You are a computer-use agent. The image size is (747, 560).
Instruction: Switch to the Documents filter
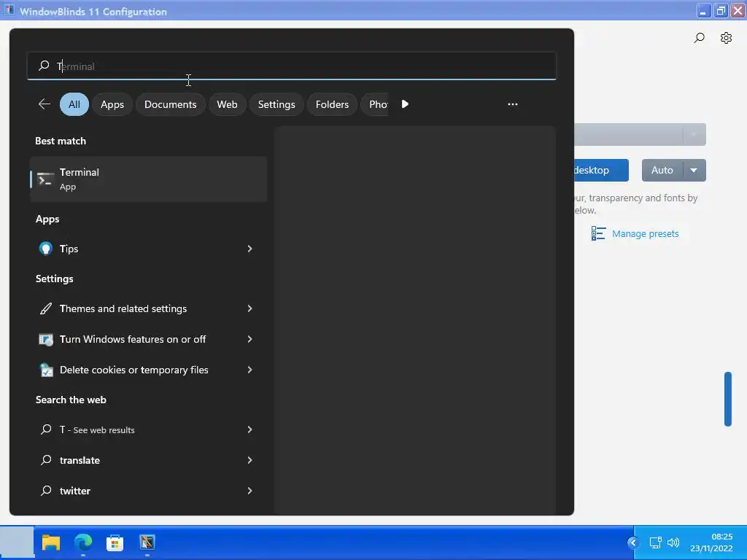(x=170, y=104)
